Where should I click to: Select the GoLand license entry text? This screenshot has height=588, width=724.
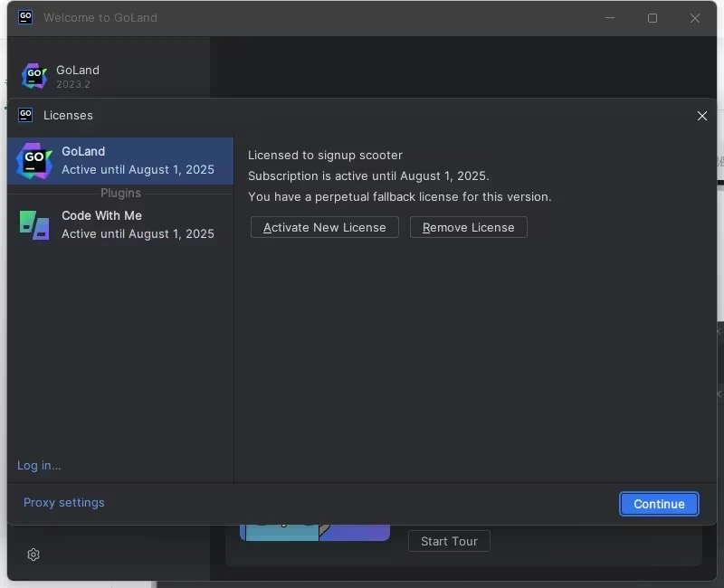pyautogui.click(x=138, y=160)
